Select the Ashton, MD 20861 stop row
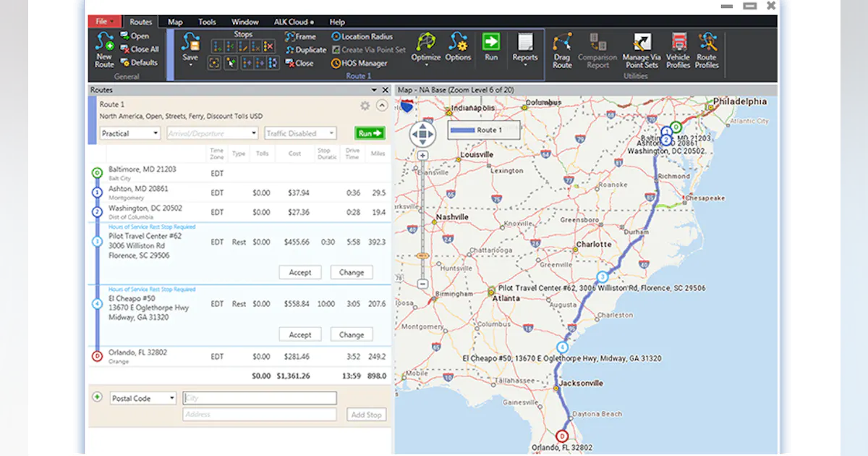868x456 pixels. click(239, 192)
